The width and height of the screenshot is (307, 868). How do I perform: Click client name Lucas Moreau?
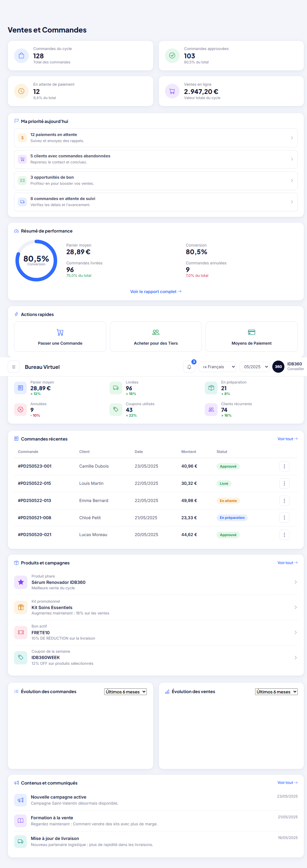point(93,535)
